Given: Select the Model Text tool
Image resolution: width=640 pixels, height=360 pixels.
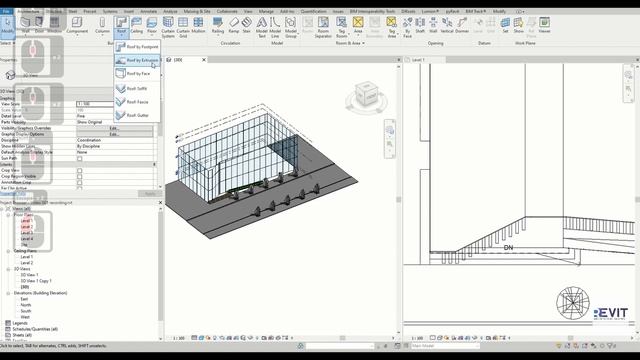Looking at the screenshot, I should click(262, 27).
